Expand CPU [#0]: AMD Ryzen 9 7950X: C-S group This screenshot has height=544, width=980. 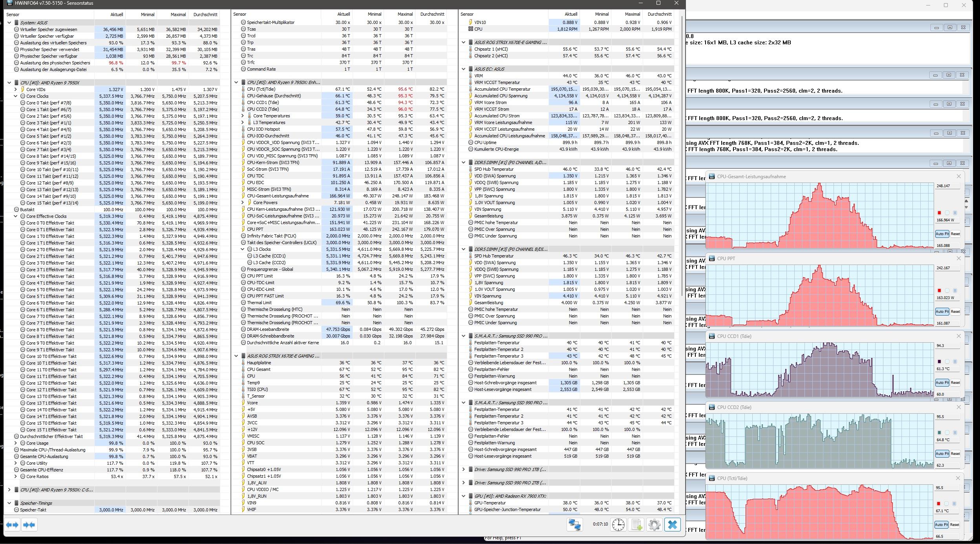tap(9, 490)
